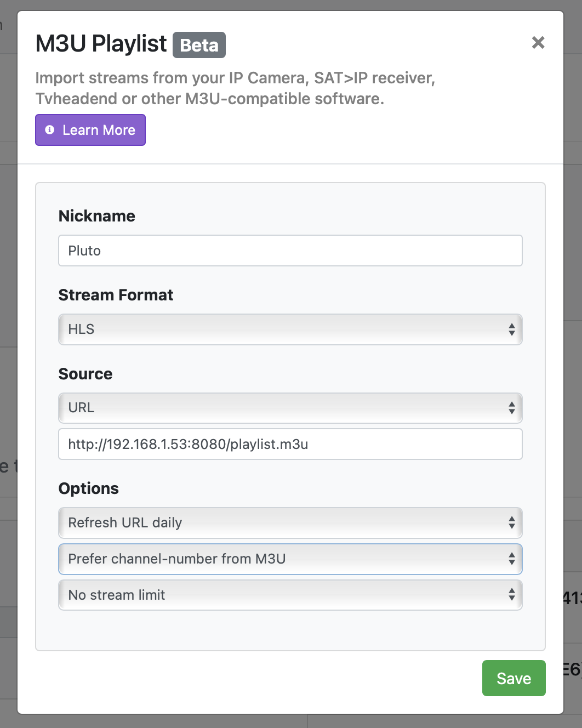Focus the Nickname field containing Pluto
Screen dimensions: 582x728
[290, 251]
